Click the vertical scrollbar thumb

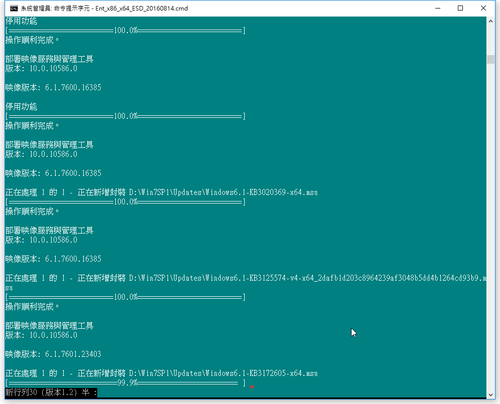pos(491,59)
